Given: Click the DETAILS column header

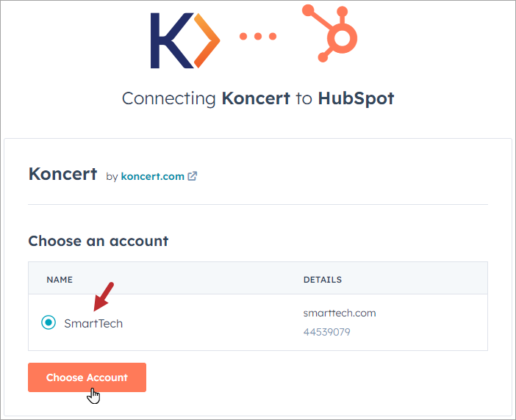Looking at the screenshot, I should (x=323, y=280).
